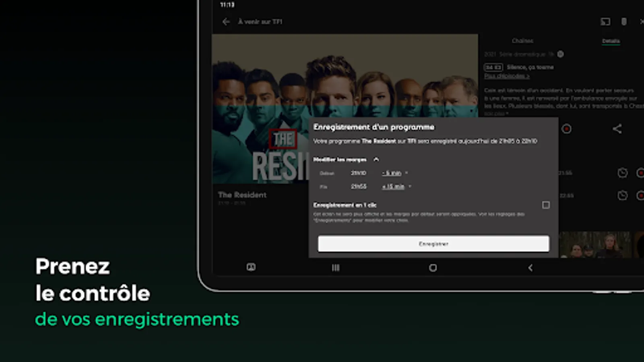
Task: Open the remote control icon
Action: tap(624, 22)
